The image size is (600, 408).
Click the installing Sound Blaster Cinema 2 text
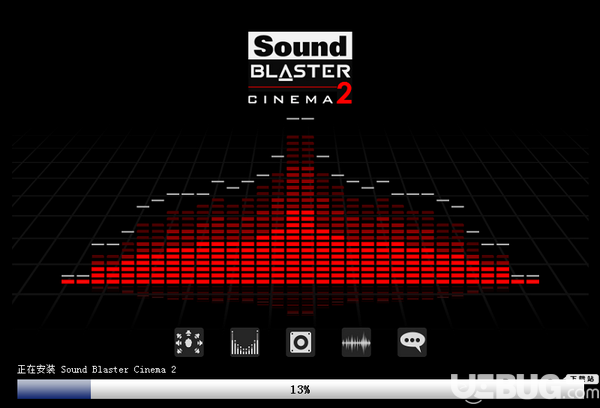tap(97, 369)
